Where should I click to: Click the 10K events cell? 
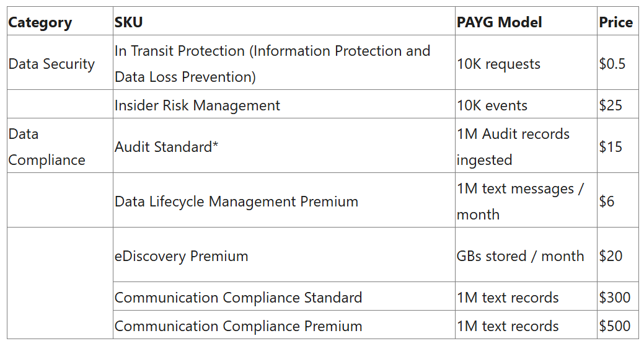[492, 105]
